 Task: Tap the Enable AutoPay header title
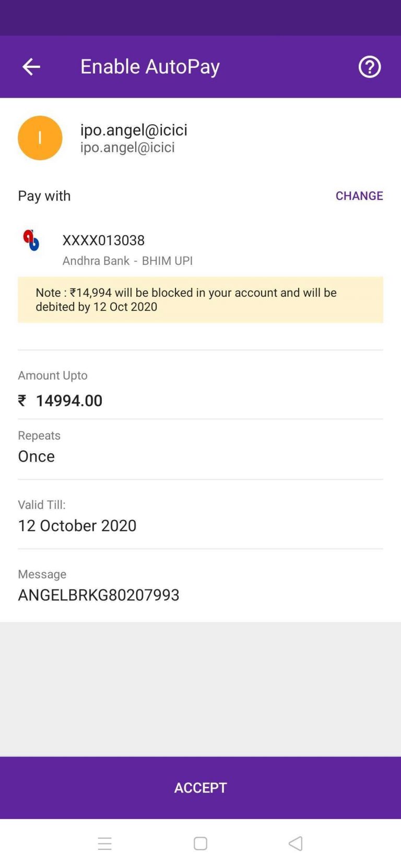tap(150, 67)
